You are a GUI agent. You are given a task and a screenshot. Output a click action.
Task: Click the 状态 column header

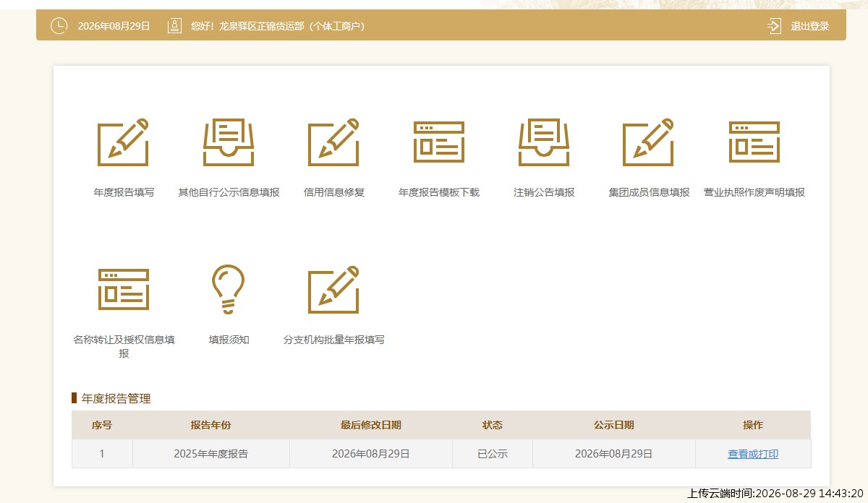(493, 425)
